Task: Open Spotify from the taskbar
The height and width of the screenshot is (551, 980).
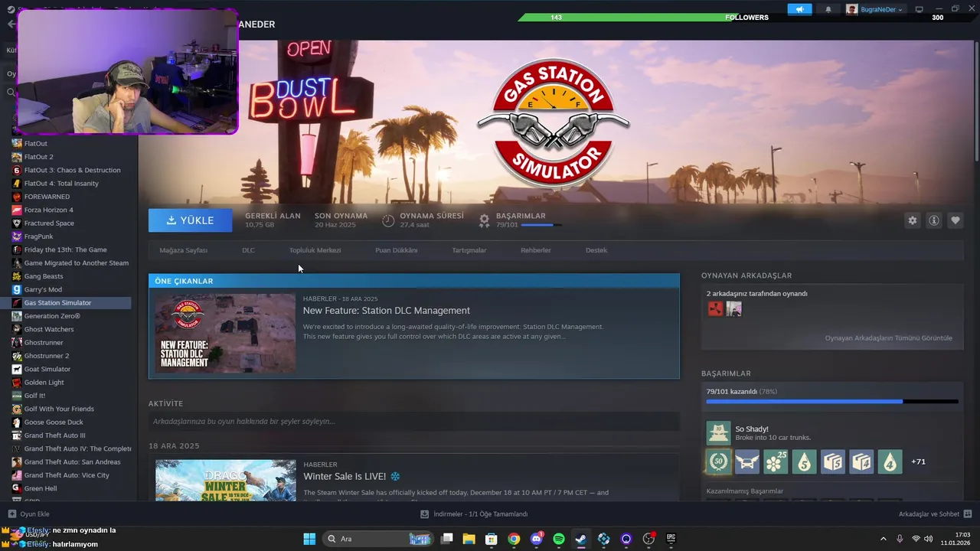Action: (559, 539)
